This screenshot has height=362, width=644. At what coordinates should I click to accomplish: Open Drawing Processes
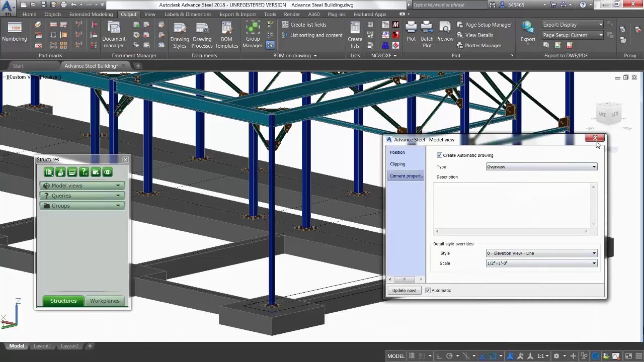click(202, 34)
